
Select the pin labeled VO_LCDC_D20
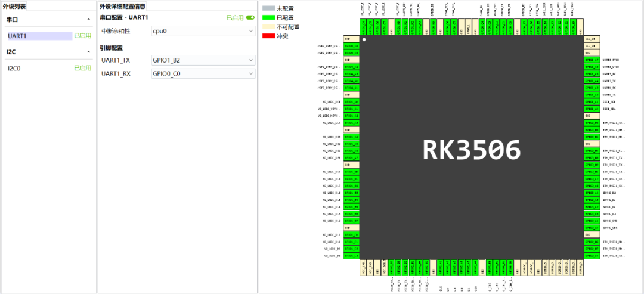[x=351, y=157]
